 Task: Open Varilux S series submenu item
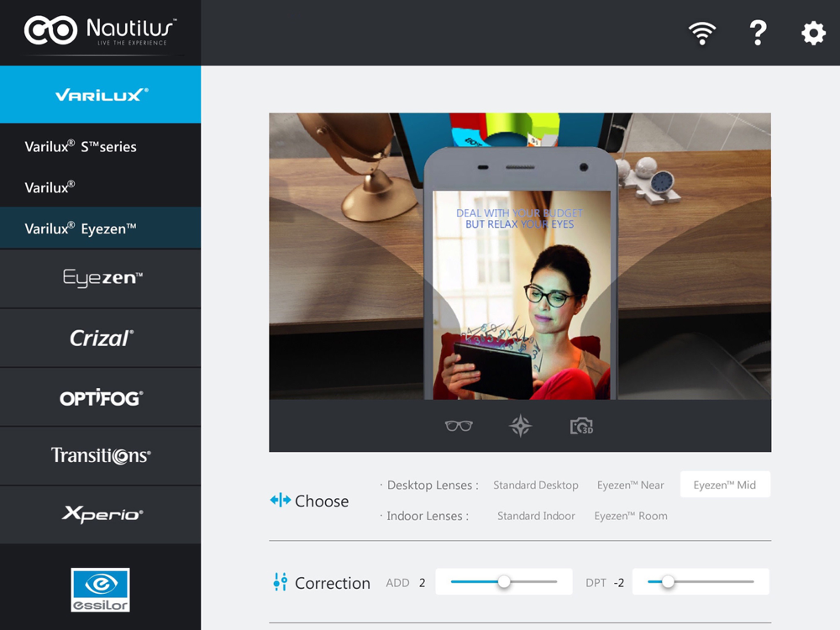point(100,146)
